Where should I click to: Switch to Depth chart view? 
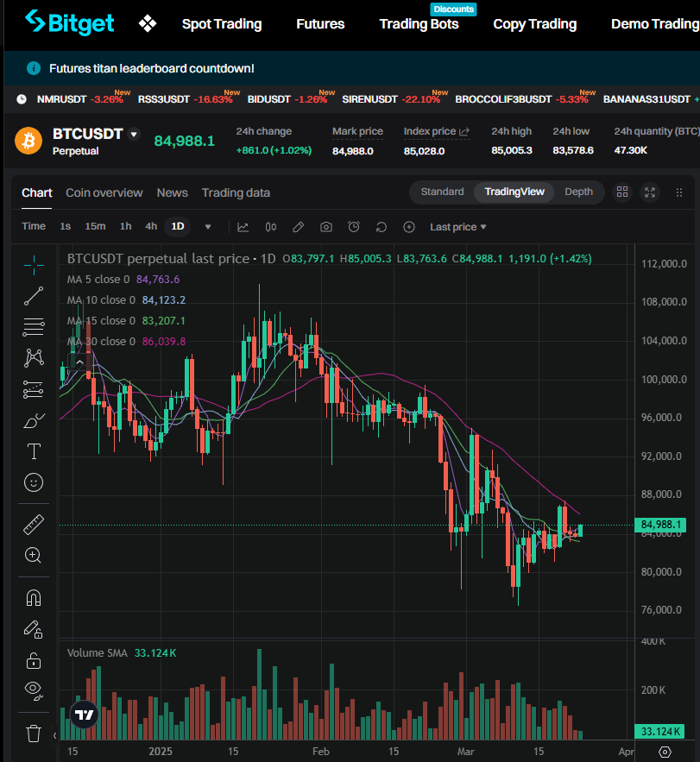coord(578,192)
